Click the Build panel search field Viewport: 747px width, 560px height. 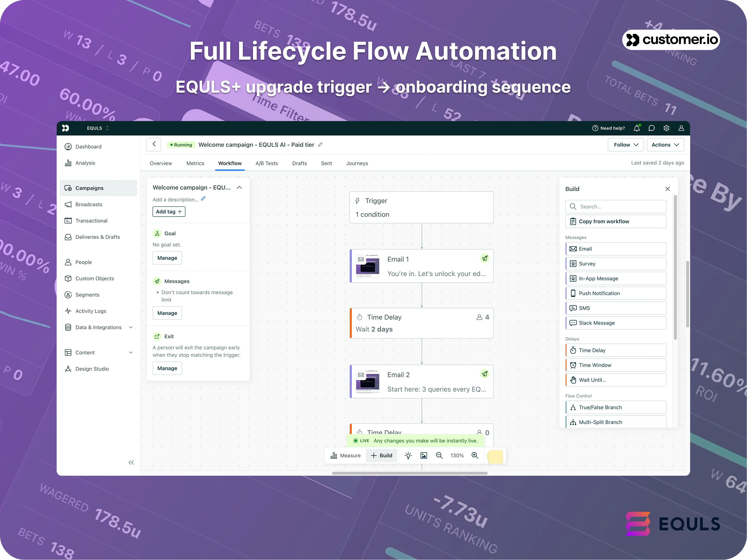(615, 207)
